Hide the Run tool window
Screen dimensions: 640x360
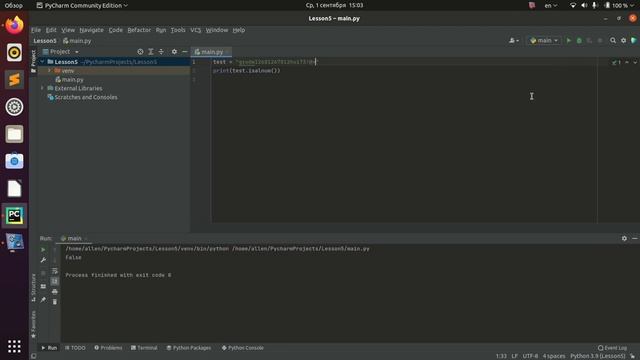[635, 238]
